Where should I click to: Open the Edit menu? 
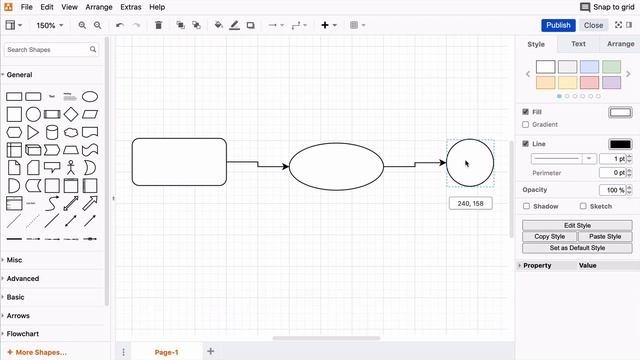[47, 7]
